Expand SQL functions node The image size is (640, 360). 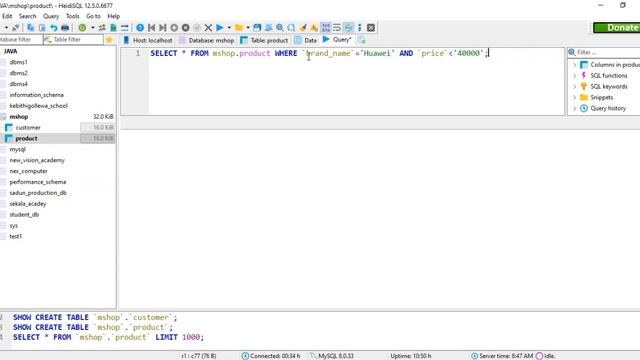pyautogui.click(x=575, y=76)
